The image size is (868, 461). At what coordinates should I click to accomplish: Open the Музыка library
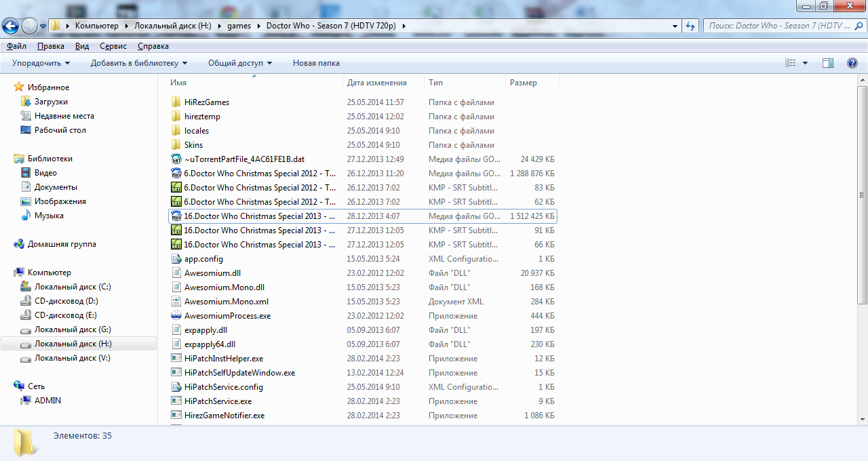(x=49, y=216)
